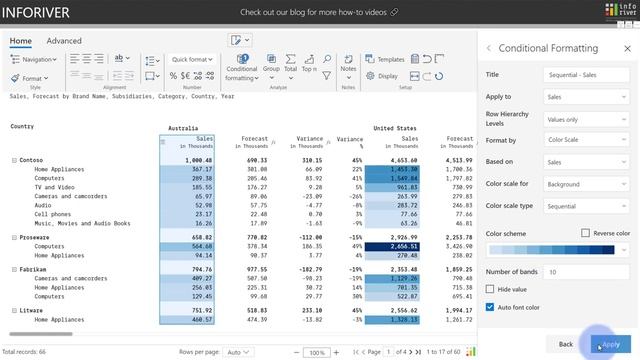
Task: Switch to the Home tab
Action: coord(20,41)
